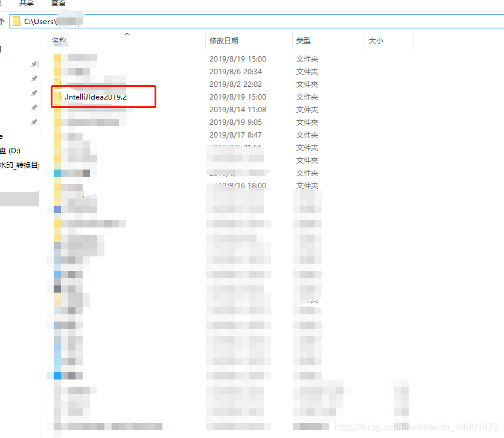Click the date 2019/8/19 9:05
Viewport: 504px width, 438px height.
[x=235, y=122]
